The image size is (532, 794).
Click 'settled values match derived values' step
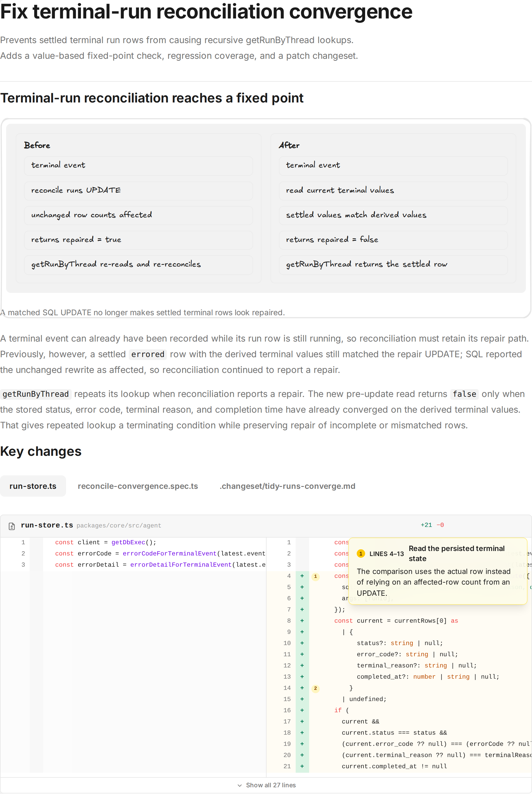(x=393, y=215)
